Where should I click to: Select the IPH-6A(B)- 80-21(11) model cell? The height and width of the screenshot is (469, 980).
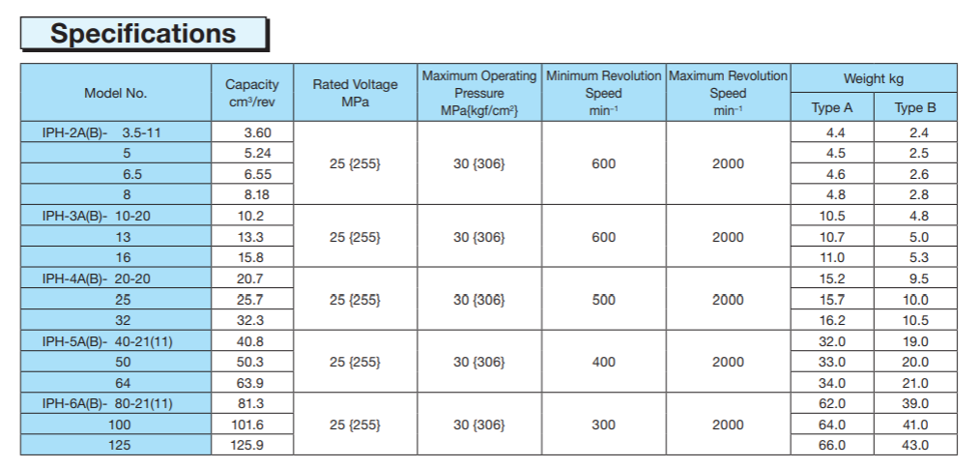coord(116,403)
